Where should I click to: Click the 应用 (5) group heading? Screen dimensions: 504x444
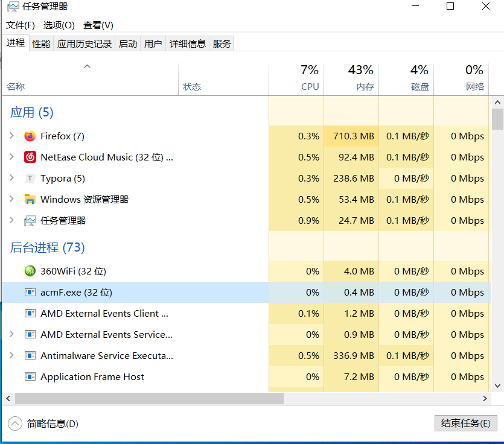tap(31, 112)
